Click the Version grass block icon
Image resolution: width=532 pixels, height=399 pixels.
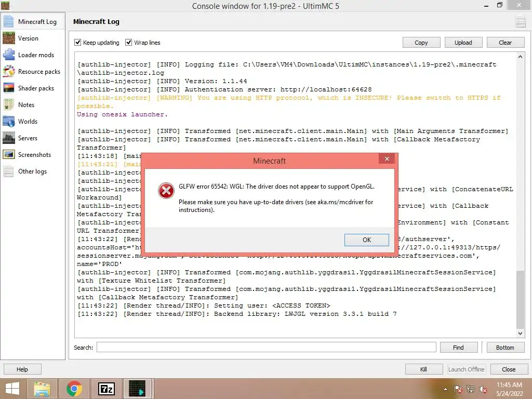pyautogui.click(x=8, y=38)
